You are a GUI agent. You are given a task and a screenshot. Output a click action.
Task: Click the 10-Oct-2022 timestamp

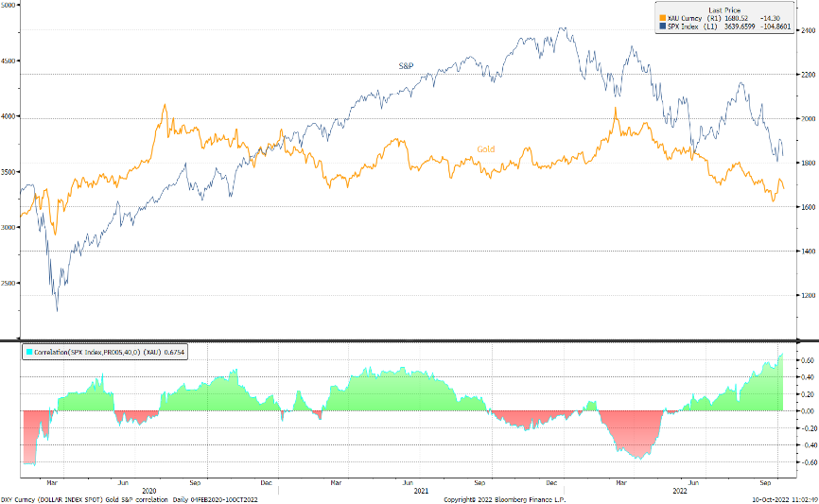tap(785, 500)
